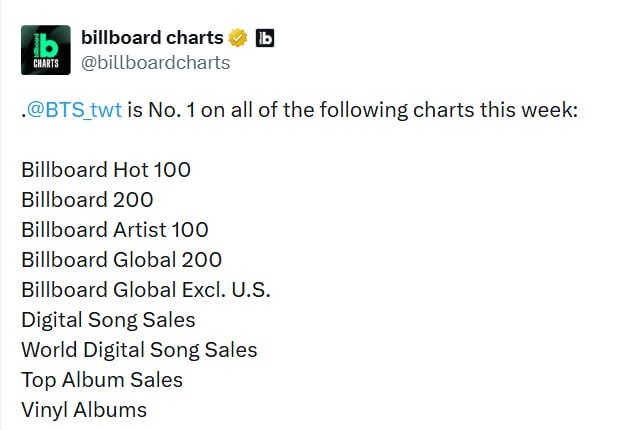This screenshot has width=624, height=430.
Task: Click the 'Top Album Sales' line
Action: 102,380
